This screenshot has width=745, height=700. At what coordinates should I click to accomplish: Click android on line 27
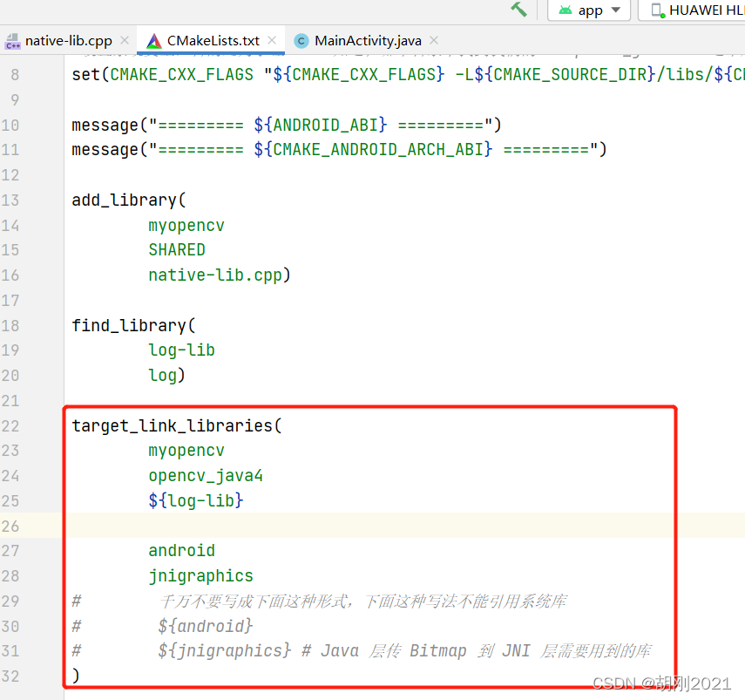click(x=181, y=551)
